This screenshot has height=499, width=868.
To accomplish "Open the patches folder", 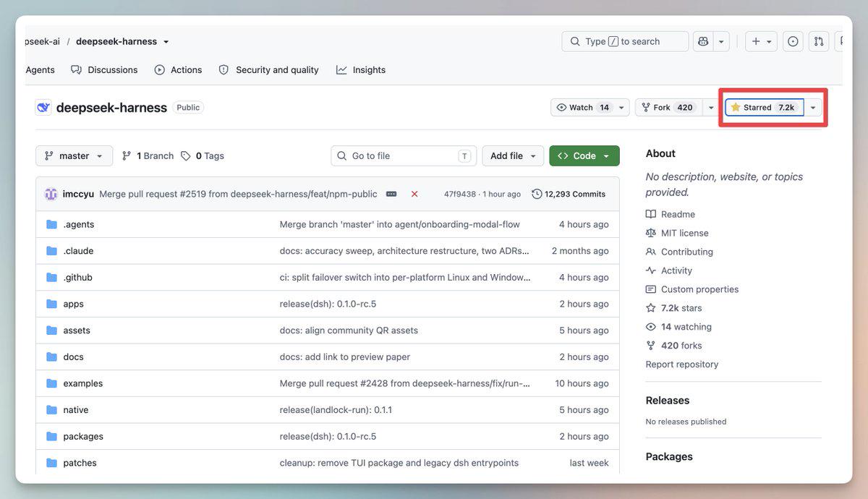I will tap(80, 463).
